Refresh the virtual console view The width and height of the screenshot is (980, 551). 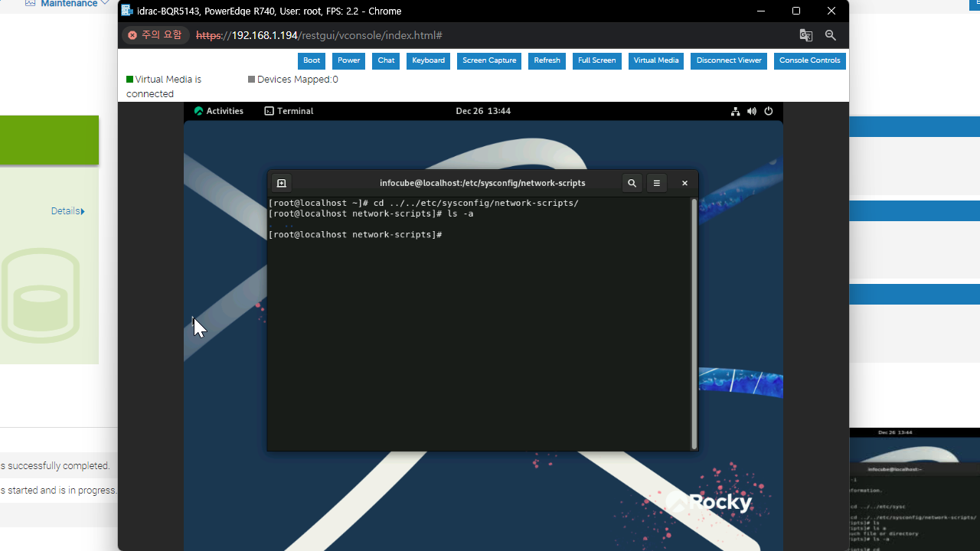pos(547,60)
